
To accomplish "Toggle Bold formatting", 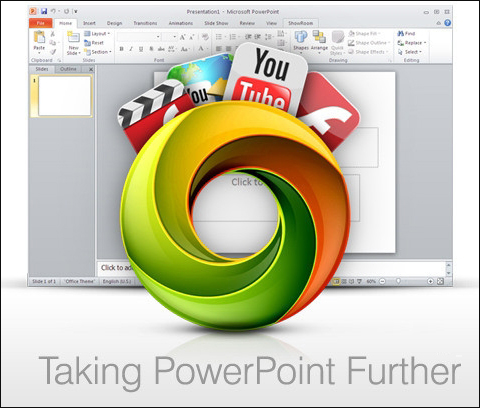I will tap(121, 49).
